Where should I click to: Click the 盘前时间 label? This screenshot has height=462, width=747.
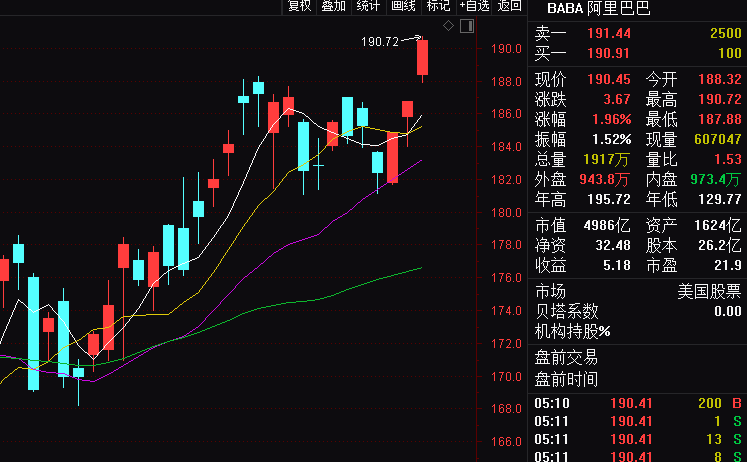point(566,379)
